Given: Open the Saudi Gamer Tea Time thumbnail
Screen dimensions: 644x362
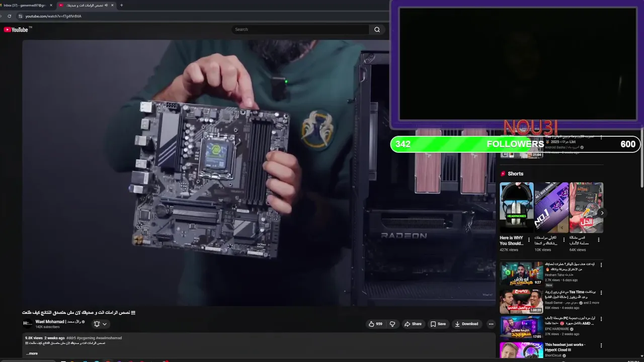Looking at the screenshot, I should 521,301.
